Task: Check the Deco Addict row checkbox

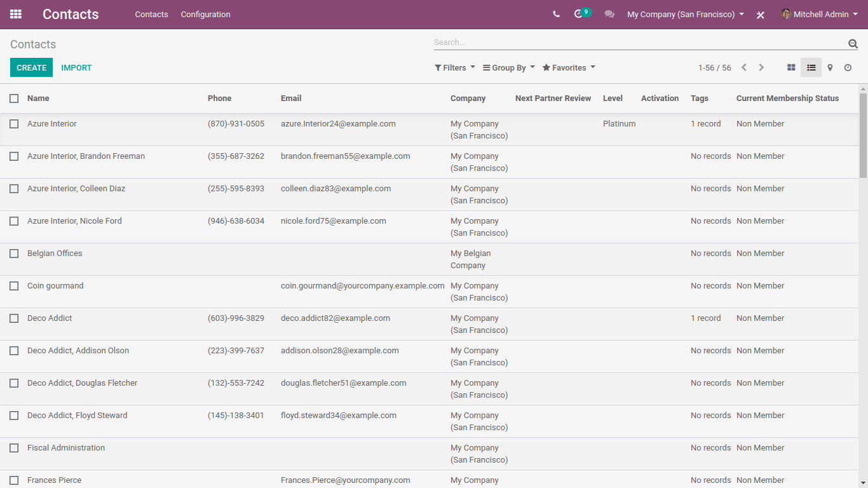Action: [x=14, y=318]
